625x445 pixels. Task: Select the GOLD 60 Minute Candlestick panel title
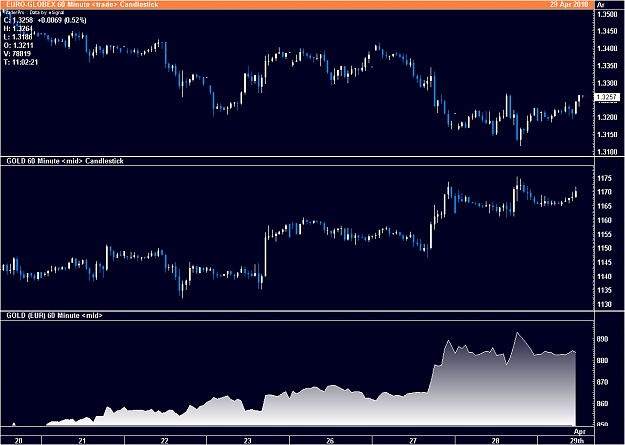point(65,161)
